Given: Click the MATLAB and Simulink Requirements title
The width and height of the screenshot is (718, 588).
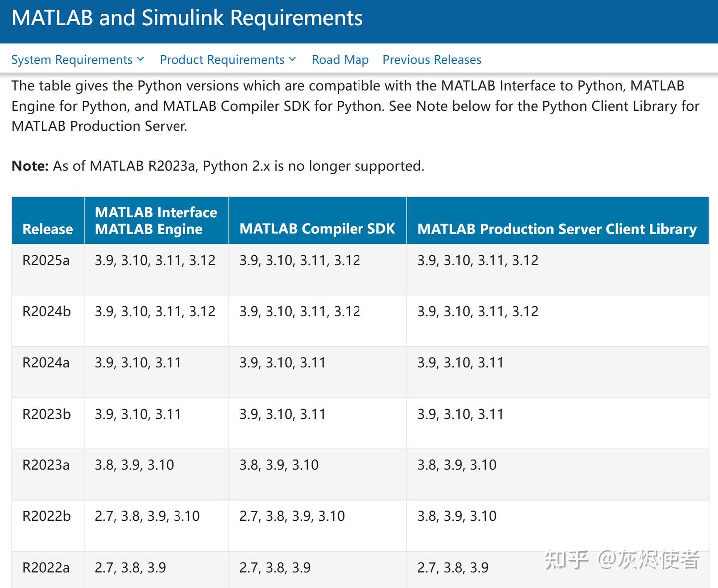Looking at the screenshot, I should 187,18.
